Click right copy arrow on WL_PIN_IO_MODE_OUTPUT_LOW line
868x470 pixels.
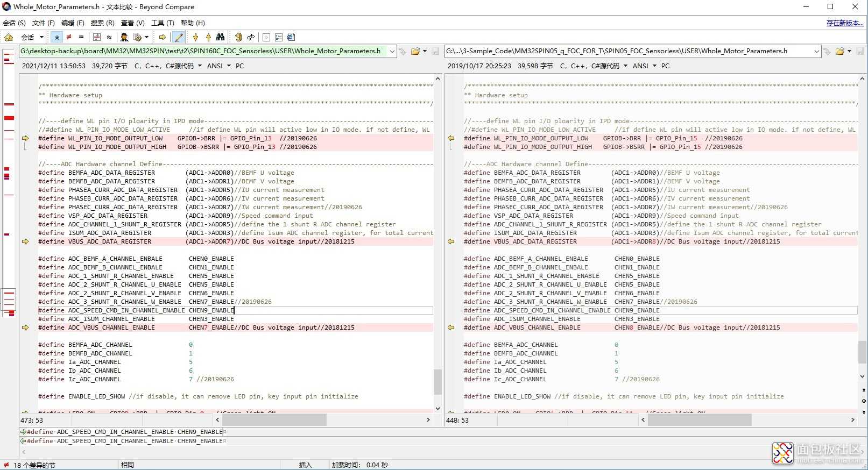click(451, 138)
